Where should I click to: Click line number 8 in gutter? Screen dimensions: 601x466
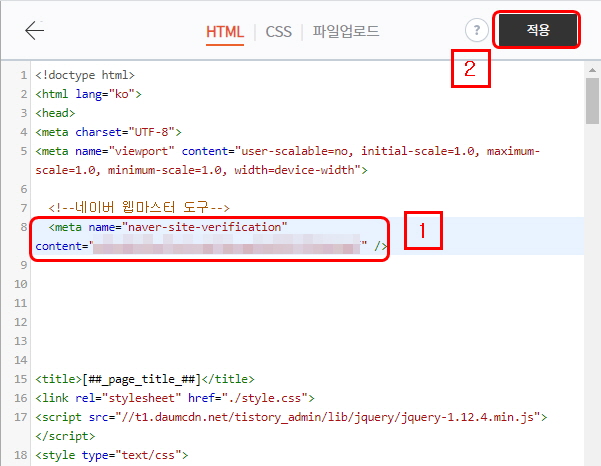(x=24, y=227)
